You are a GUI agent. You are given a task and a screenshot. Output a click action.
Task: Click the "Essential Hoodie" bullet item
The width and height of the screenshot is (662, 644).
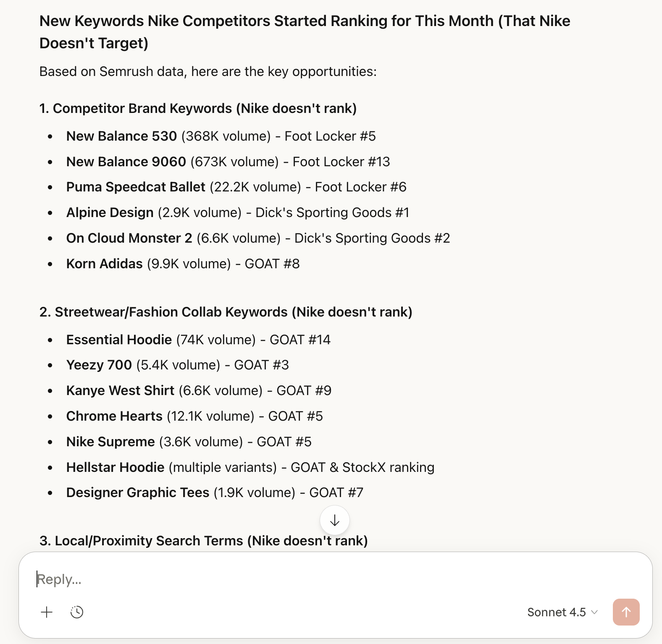119,339
